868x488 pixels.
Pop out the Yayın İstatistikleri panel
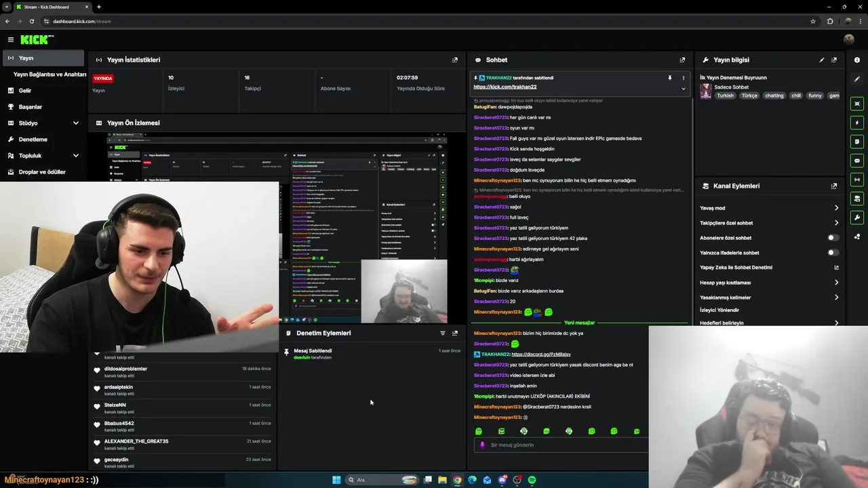455,60
